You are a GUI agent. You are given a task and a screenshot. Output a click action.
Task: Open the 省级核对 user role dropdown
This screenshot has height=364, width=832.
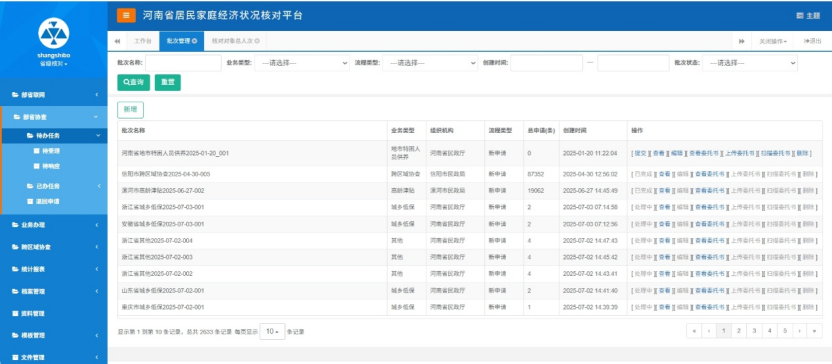click(x=54, y=64)
